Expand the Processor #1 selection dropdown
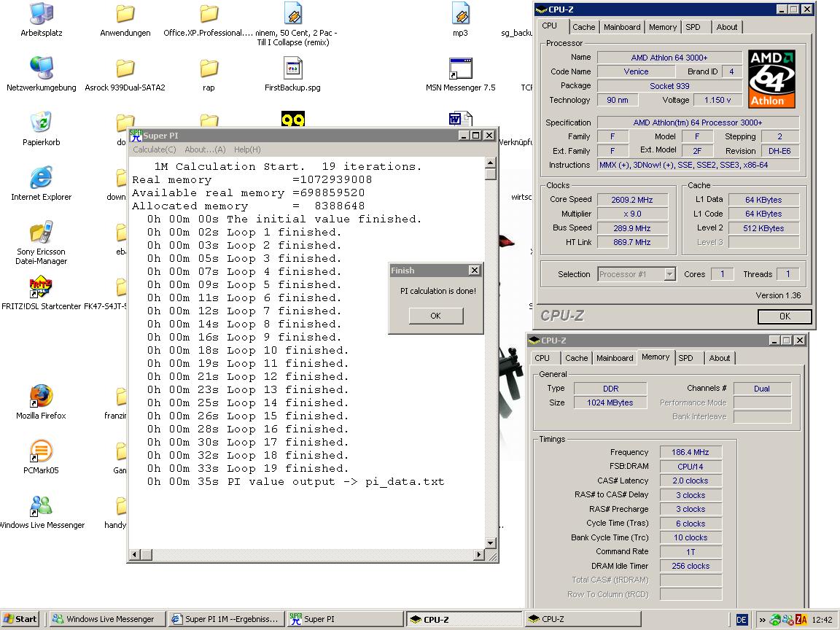This screenshot has width=840, height=630. coord(669,274)
